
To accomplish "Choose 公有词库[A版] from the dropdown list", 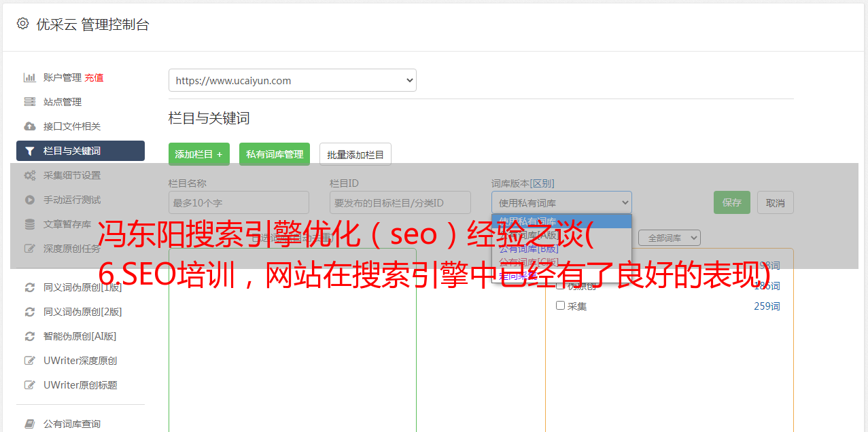I will pos(561,235).
